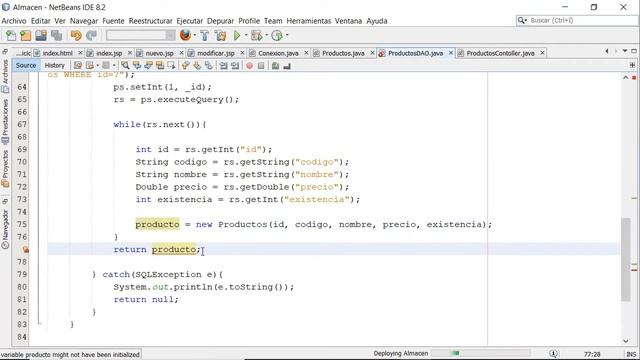Screen dimensions: 640x360
Task: Open the Herramientas menu
Action: coord(309,21)
